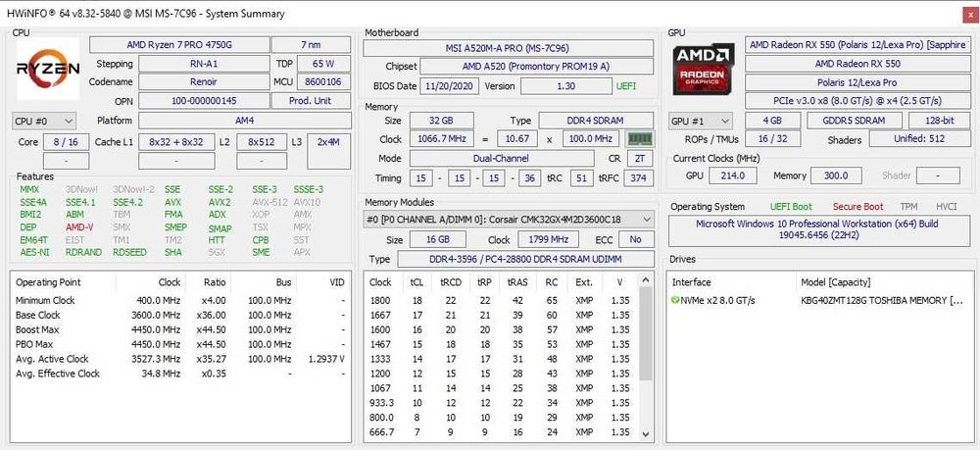Click the AES-NI feature flag
This screenshot has width=980, height=450.
pyautogui.click(x=34, y=253)
